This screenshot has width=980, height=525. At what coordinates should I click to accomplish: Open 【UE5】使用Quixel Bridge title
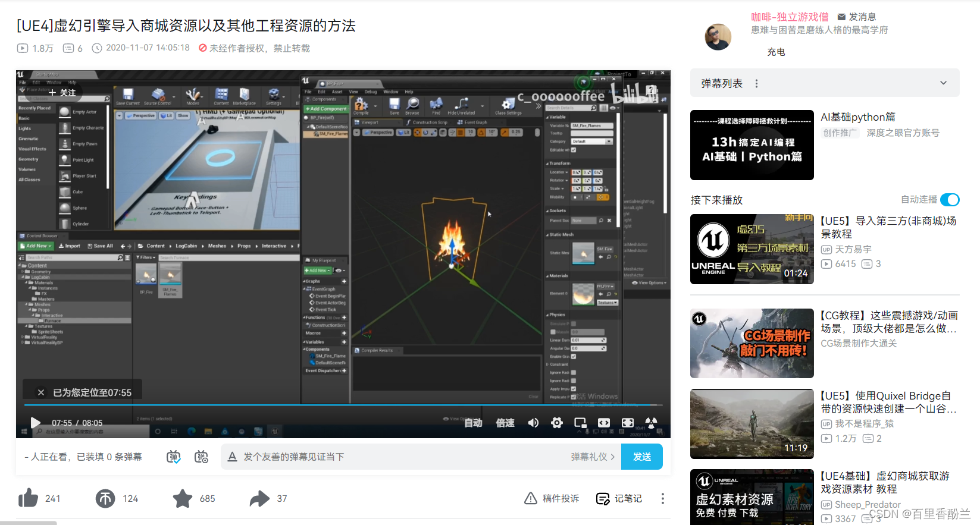[890, 402]
